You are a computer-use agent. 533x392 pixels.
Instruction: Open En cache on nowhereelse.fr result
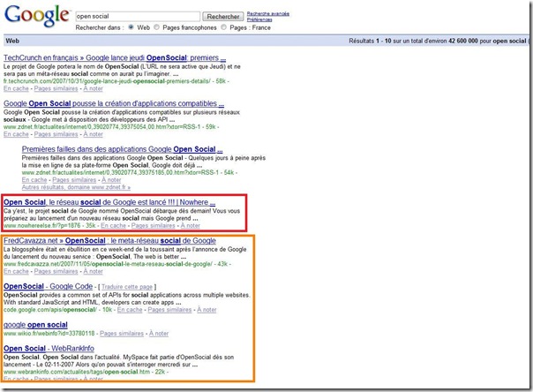[x=113, y=225]
